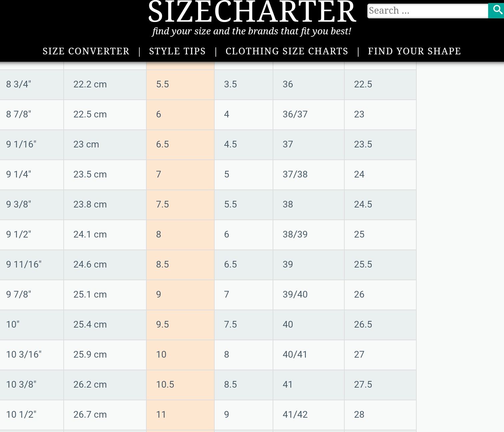
Task: Open the Style Tips menu item
Action: coord(177,51)
